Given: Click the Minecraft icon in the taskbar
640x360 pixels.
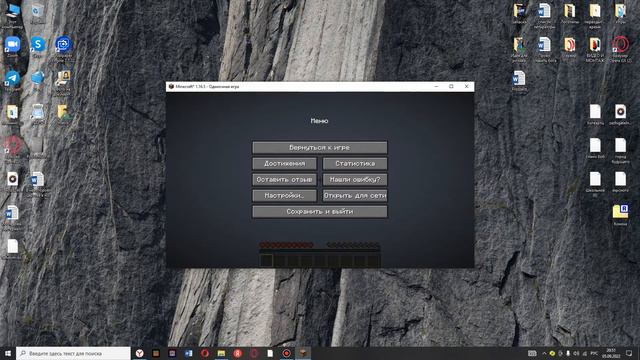Looking at the screenshot, I should pyautogui.click(x=303, y=353).
